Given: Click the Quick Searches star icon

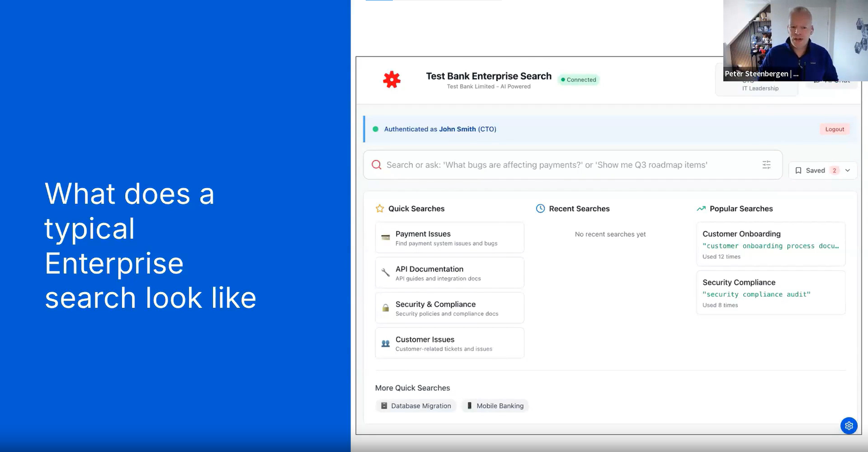Looking at the screenshot, I should click(380, 209).
